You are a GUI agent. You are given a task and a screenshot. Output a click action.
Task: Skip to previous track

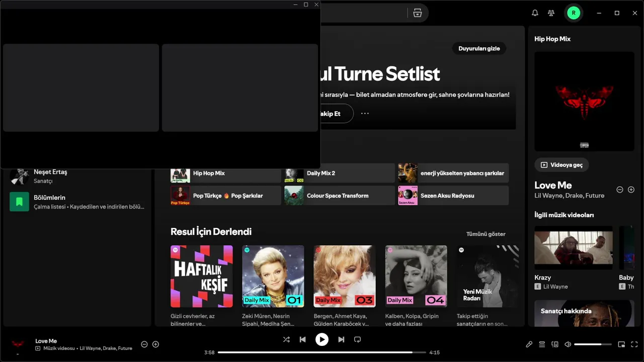pos(302,340)
